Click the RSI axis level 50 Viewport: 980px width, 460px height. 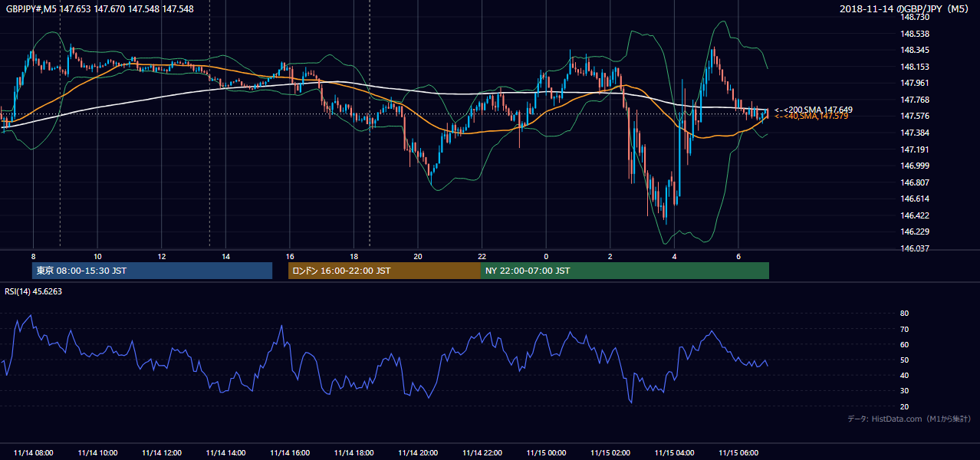[904, 360]
